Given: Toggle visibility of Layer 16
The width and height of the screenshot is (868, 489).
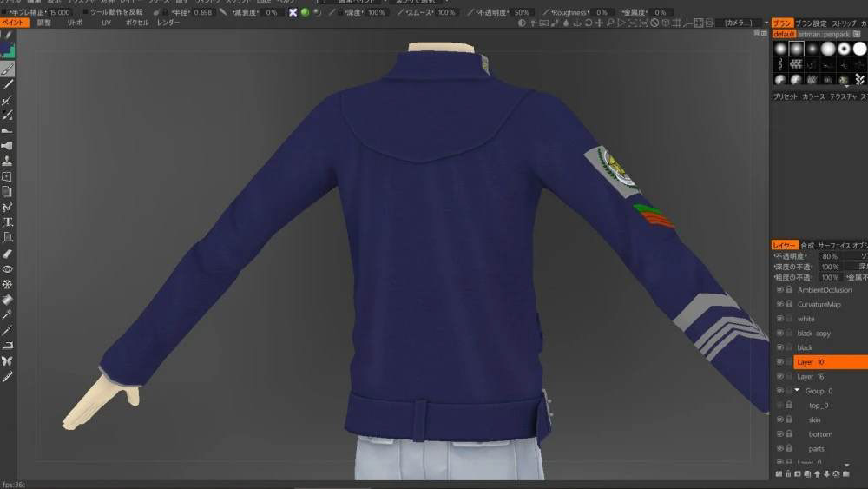Looking at the screenshot, I should click(780, 376).
